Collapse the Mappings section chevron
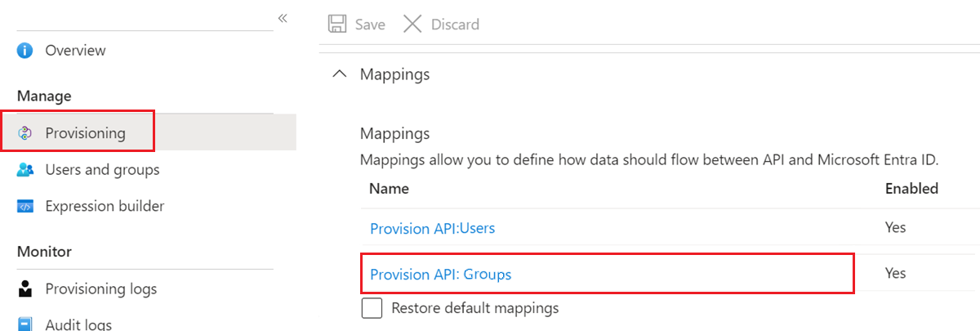The height and width of the screenshot is (331, 980). [339, 74]
